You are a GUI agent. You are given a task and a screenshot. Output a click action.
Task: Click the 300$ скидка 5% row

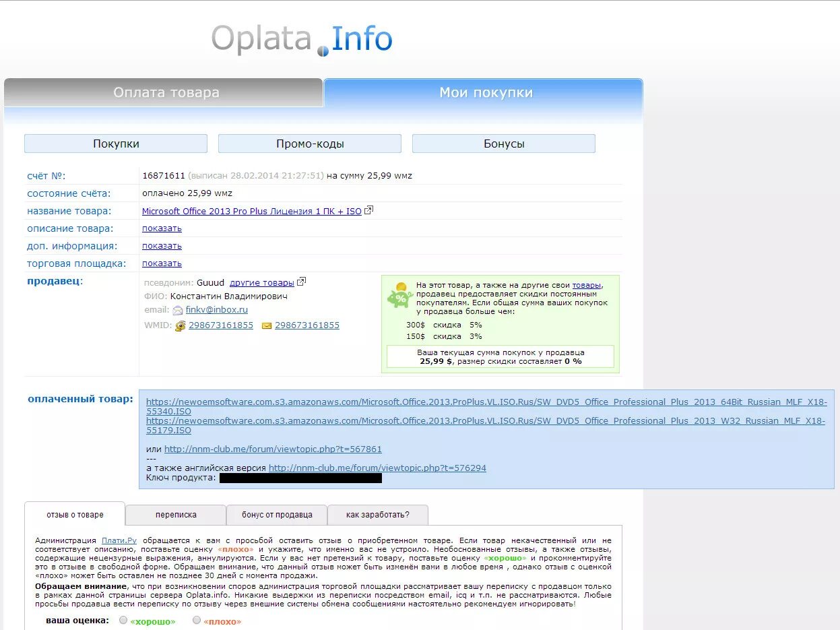coord(444,325)
